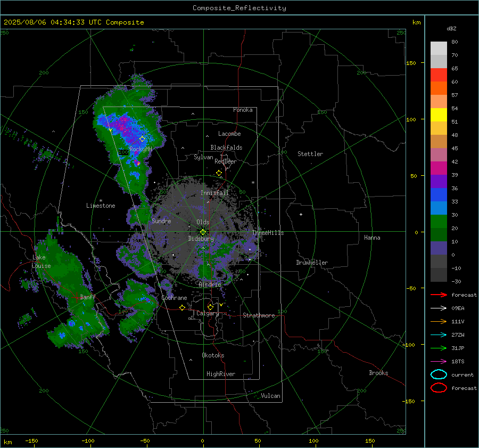This screenshot has width=479, height=448.
Task: Click the red cross marker at Banff
Action: [76, 297]
